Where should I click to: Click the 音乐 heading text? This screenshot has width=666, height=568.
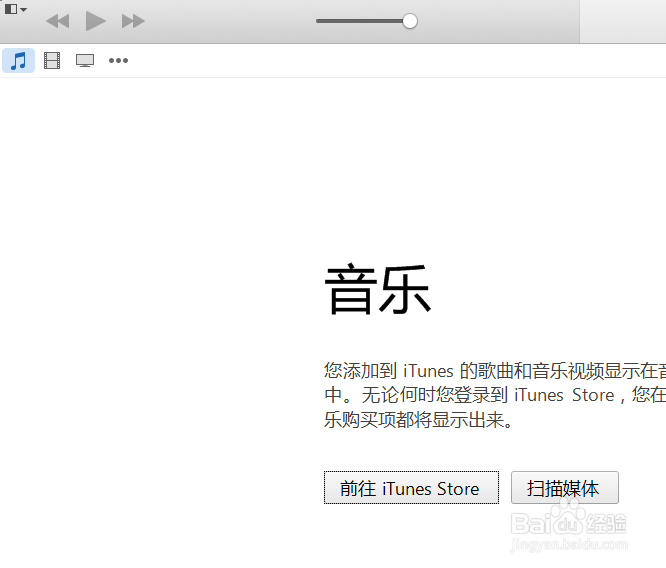378,289
